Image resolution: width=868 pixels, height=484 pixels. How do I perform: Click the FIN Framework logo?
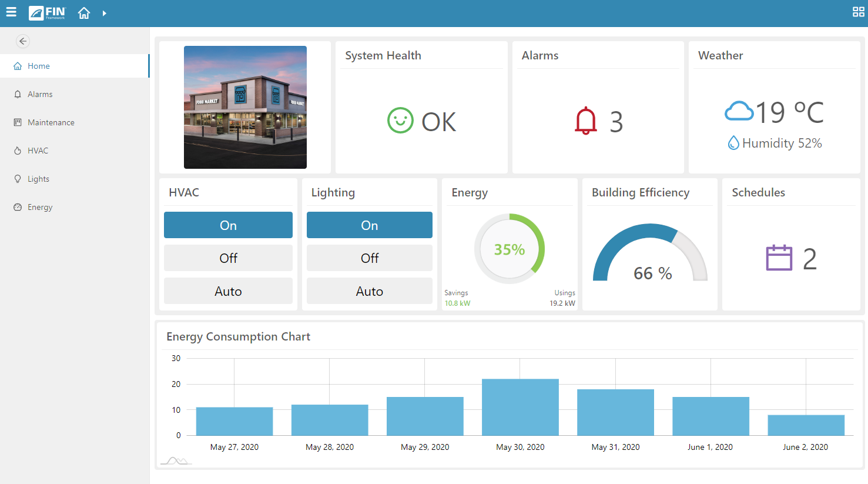[x=46, y=12]
